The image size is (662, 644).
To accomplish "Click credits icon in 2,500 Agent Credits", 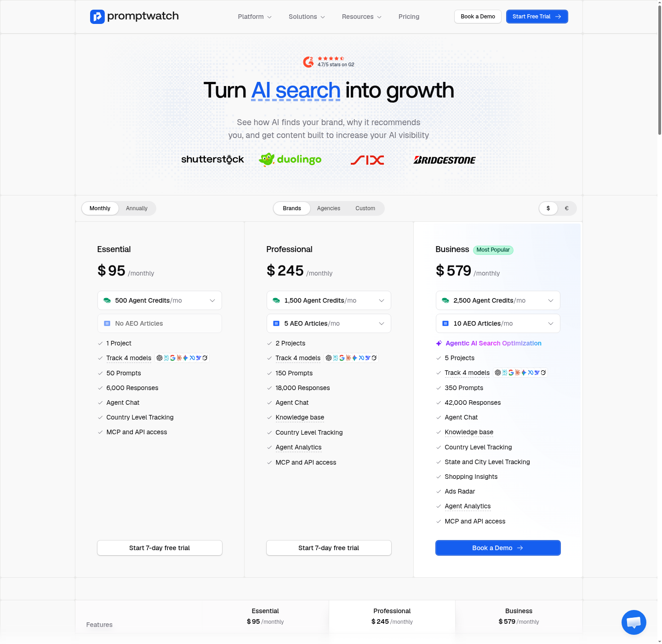I will (445, 300).
